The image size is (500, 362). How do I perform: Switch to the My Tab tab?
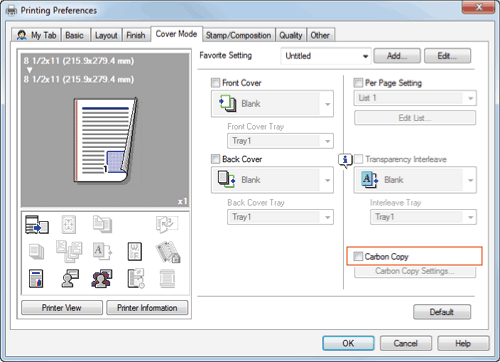(x=36, y=35)
